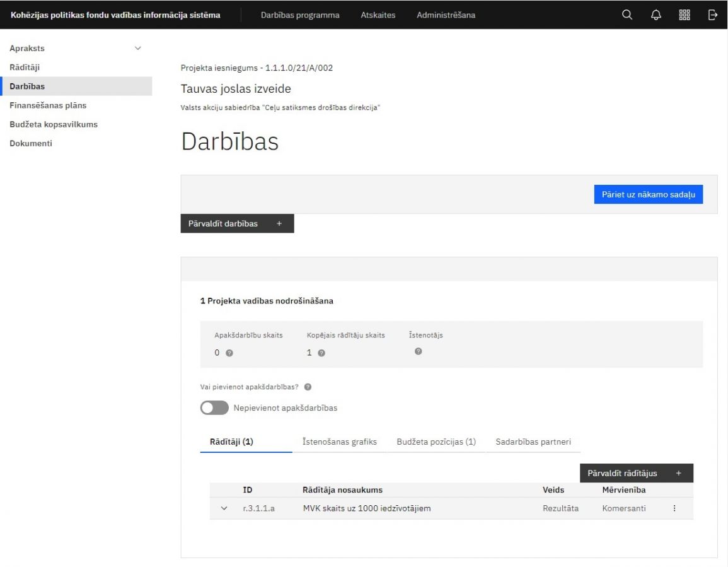Expand the Apraksts sidebar section
728x567 pixels.
tap(138, 49)
